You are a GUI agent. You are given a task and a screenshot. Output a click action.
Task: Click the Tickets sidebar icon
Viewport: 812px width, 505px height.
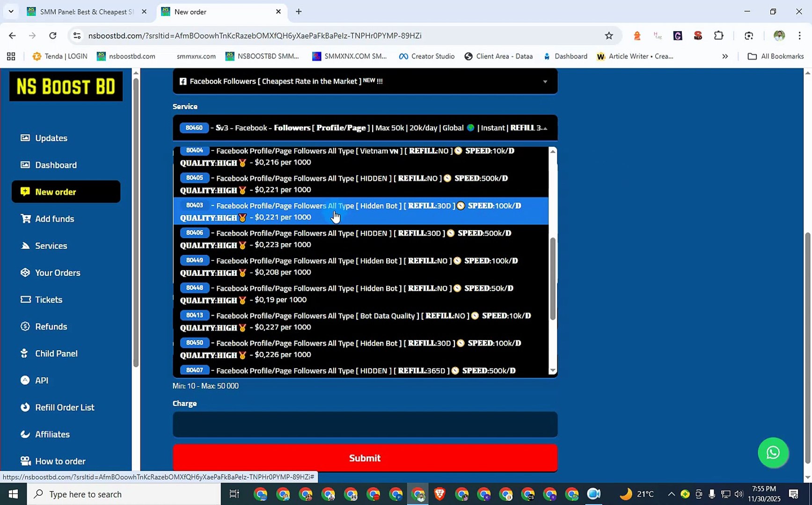25,299
